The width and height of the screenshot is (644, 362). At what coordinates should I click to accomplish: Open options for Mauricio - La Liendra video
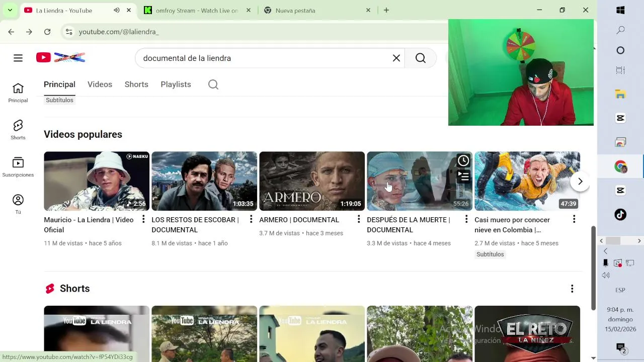[x=143, y=219]
